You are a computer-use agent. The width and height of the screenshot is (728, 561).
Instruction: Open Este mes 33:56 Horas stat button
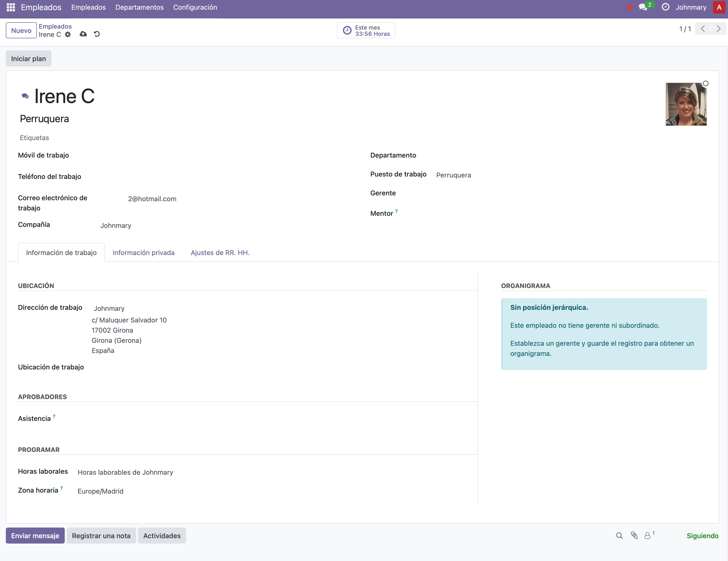(366, 30)
